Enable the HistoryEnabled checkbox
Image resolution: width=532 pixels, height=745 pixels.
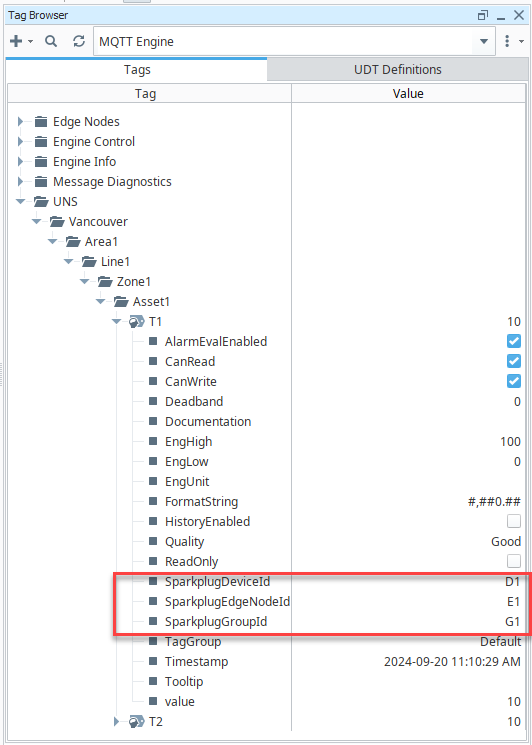pyautogui.click(x=513, y=521)
